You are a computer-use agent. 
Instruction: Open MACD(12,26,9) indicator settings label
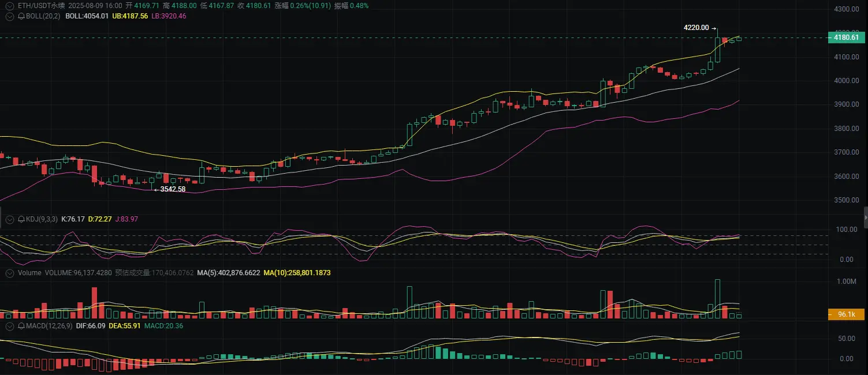(x=50, y=326)
